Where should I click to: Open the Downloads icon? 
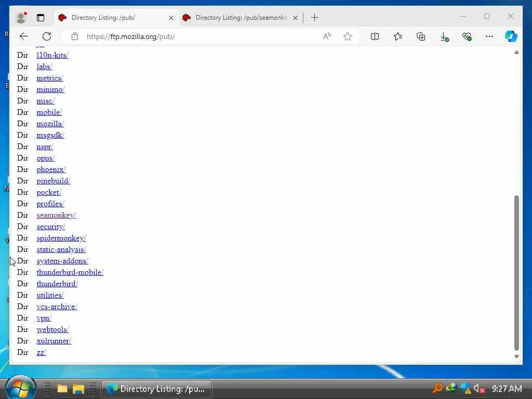pos(444,37)
